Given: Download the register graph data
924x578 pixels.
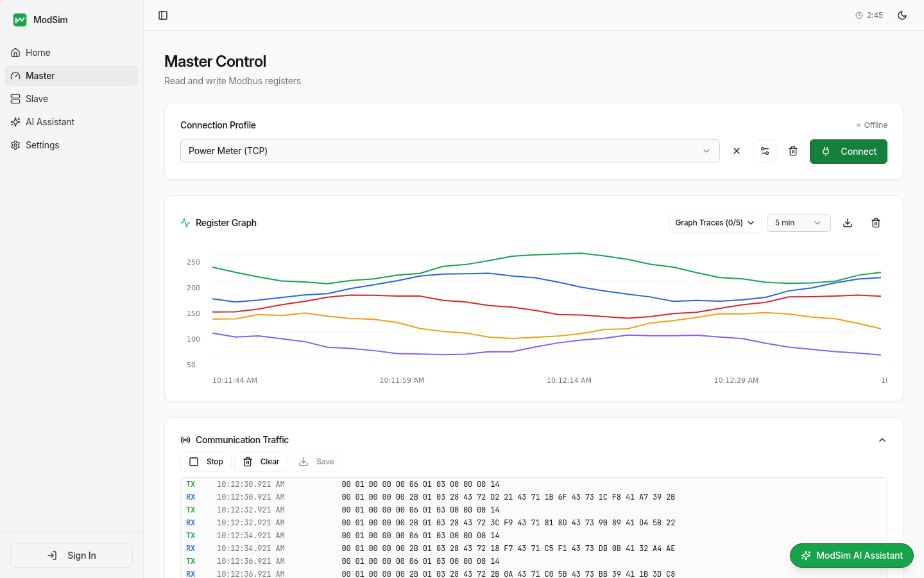Looking at the screenshot, I should click(848, 223).
